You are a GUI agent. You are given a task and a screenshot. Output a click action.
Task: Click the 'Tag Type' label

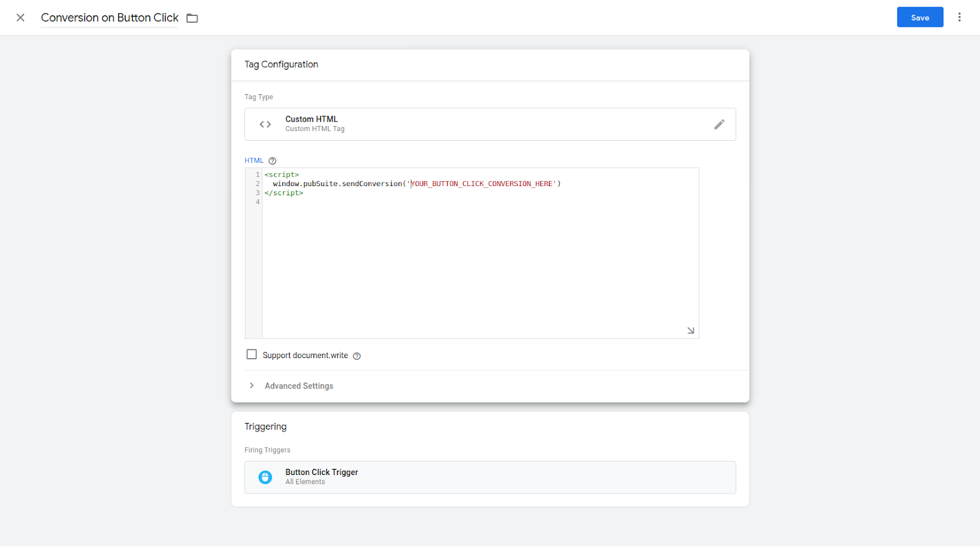pyautogui.click(x=258, y=97)
